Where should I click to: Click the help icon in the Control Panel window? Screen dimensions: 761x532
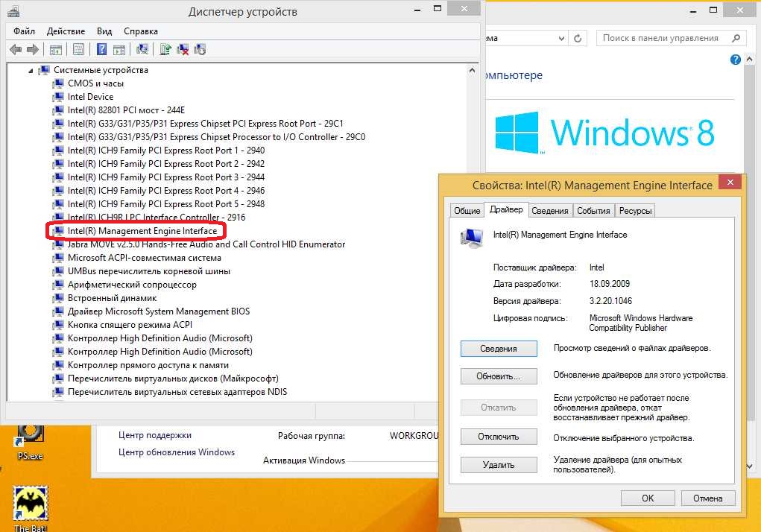(736, 60)
